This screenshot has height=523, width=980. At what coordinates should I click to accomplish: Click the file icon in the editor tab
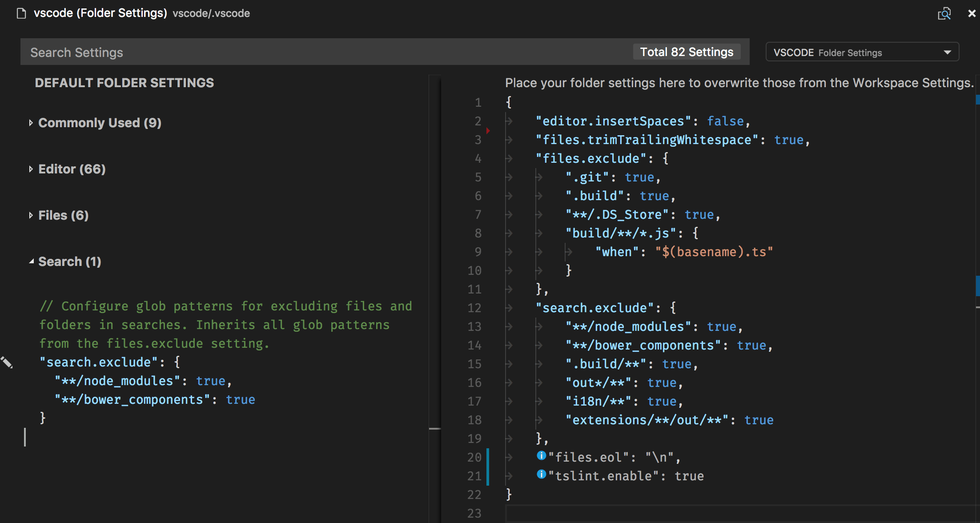[x=21, y=14]
